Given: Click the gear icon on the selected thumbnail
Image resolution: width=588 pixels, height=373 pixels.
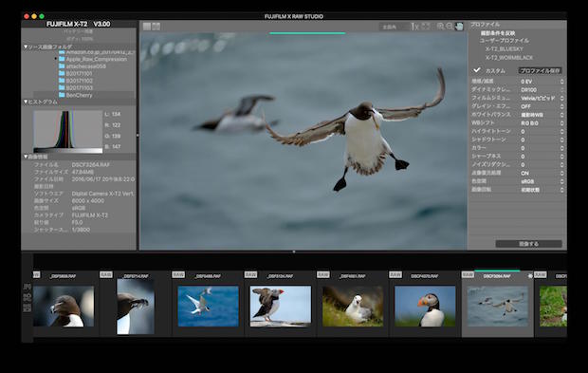Looking at the screenshot, I should click(530, 276).
